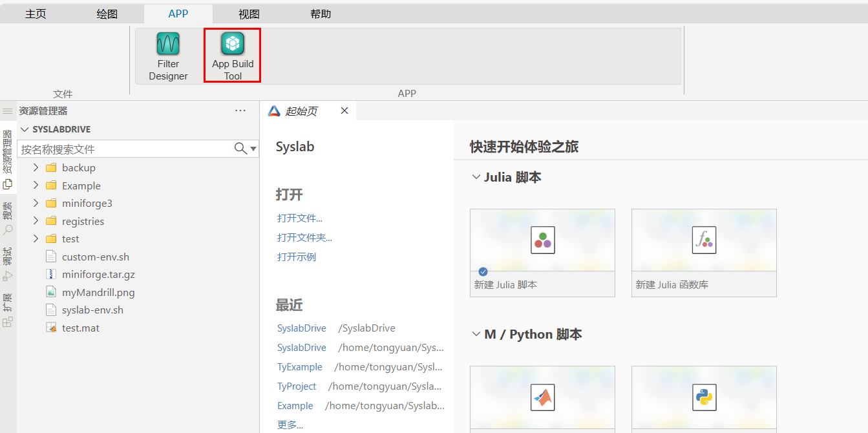Image resolution: width=868 pixels, height=433 pixels.
Task: Open the 帮助 ribbon tab
Action: (320, 14)
